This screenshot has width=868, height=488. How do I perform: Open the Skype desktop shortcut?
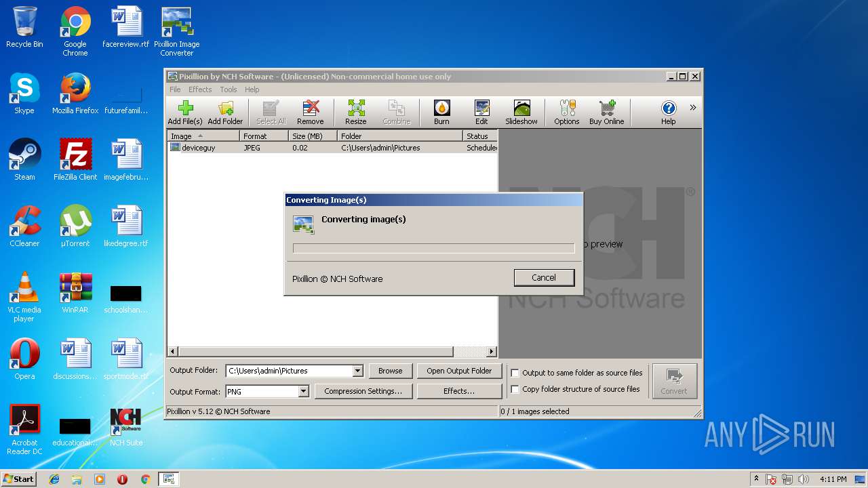tap(24, 94)
